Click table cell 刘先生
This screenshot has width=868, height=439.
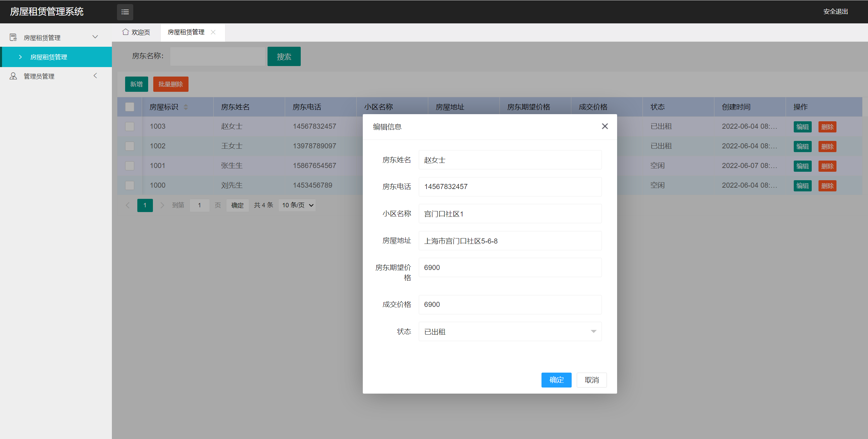pos(232,185)
